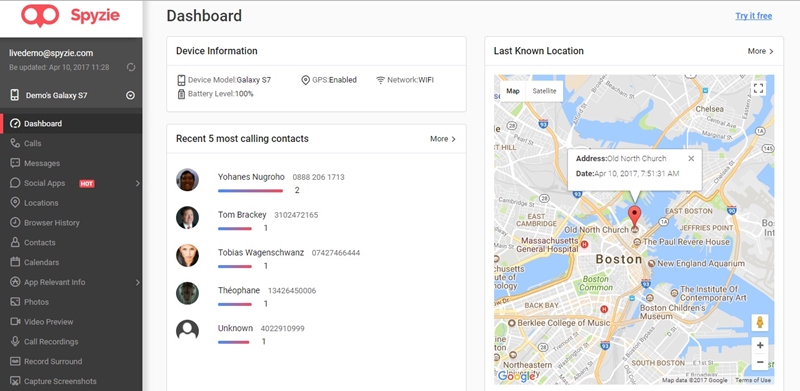Click the red location pin on map
The image size is (800, 391).
point(635,217)
